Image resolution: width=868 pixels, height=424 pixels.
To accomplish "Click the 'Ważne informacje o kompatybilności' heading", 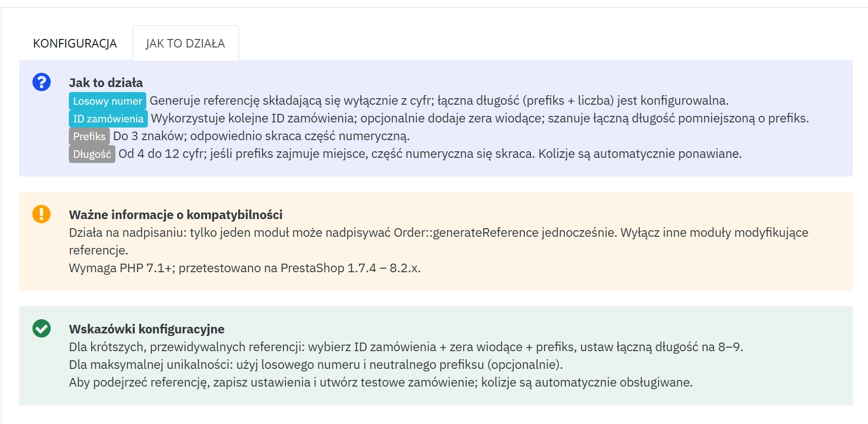I will tap(178, 215).
